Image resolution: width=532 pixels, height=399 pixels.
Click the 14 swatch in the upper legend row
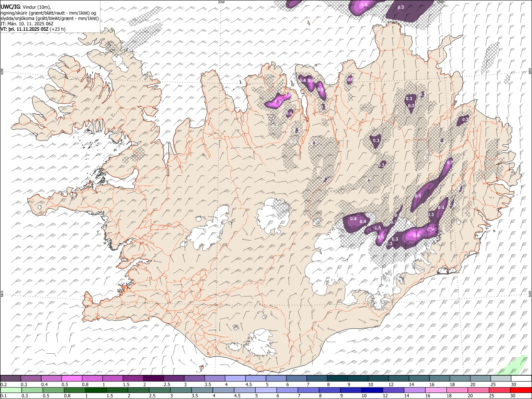tap(419, 379)
